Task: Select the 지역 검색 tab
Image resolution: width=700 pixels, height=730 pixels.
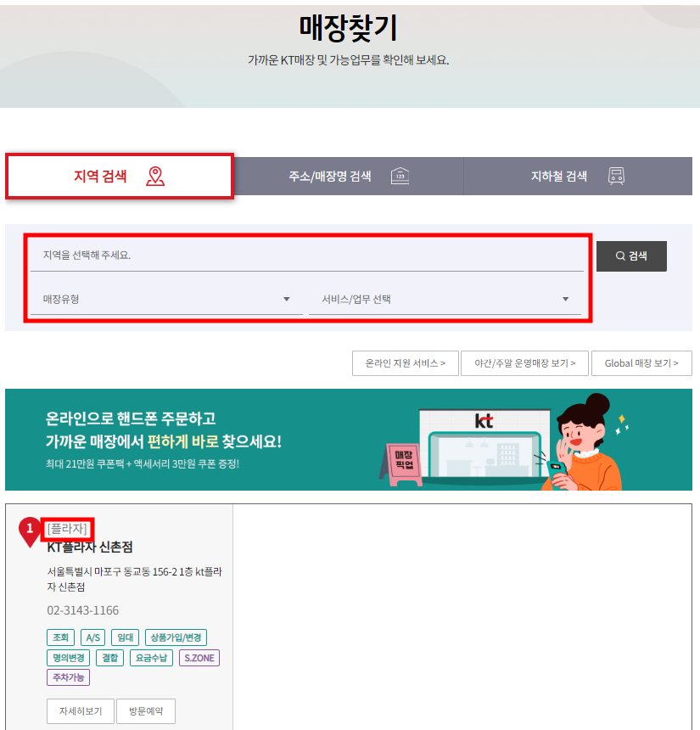Action: [119, 176]
